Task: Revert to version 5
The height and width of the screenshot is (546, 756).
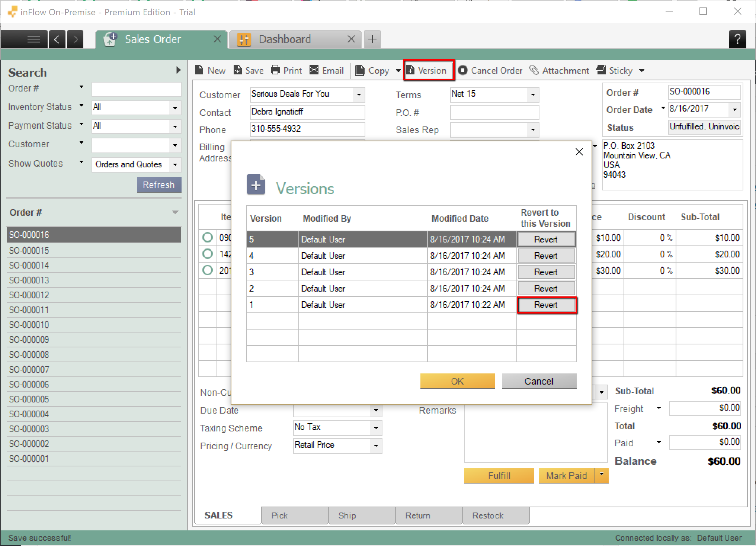Action: pyautogui.click(x=546, y=239)
